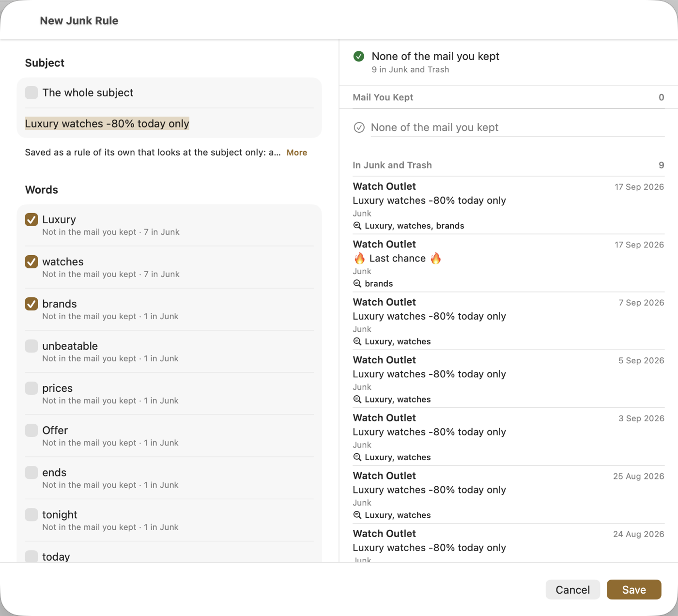Click match magnifier icon next to 'brands' only

(357, 284)
